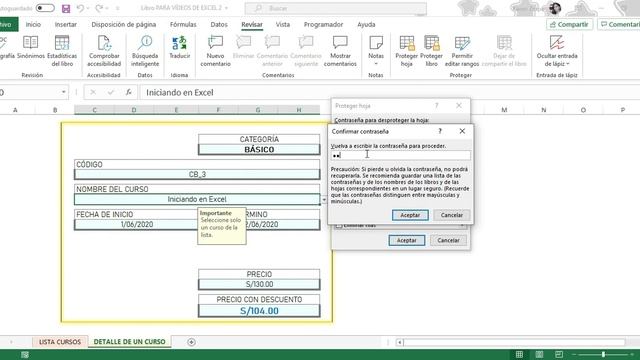Add a Nuevo comentario
The height and width of the screenshot is (360, 640).
(x=216, y=51)
